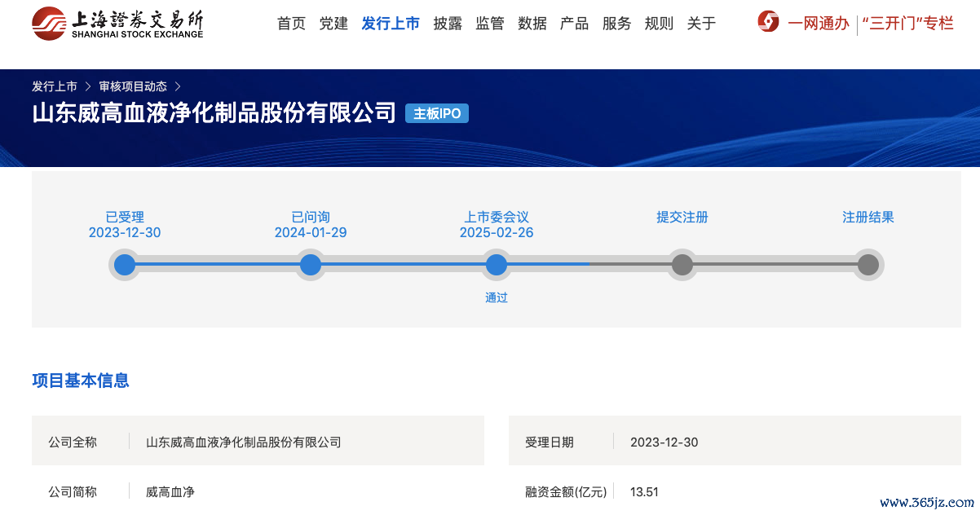Open the 披露 menu
This screenshot has height=515, width=980.
(x=448, y=24)
